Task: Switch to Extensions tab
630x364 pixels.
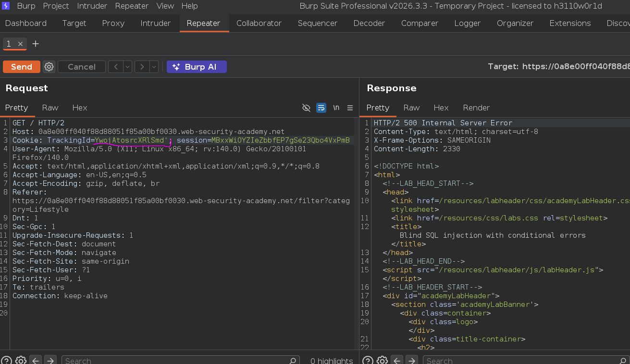Action: coord(570,23)
